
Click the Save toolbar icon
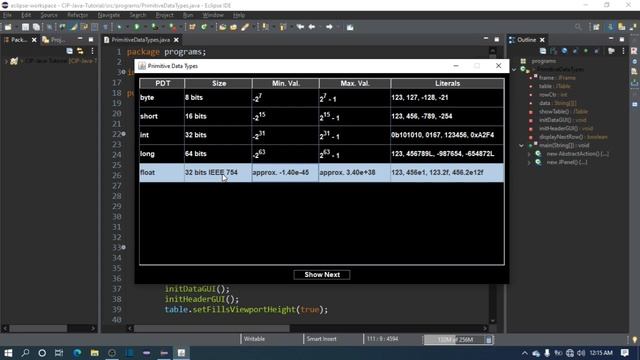coord(25,27)
